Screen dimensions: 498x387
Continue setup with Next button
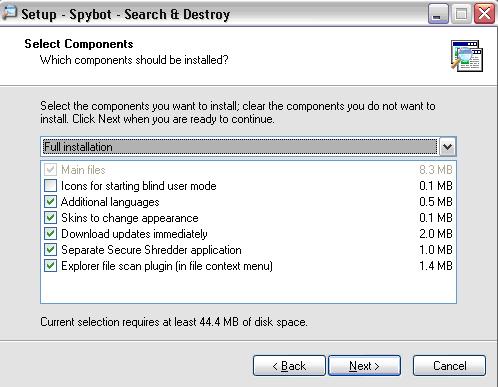click(x=364, y=366)
